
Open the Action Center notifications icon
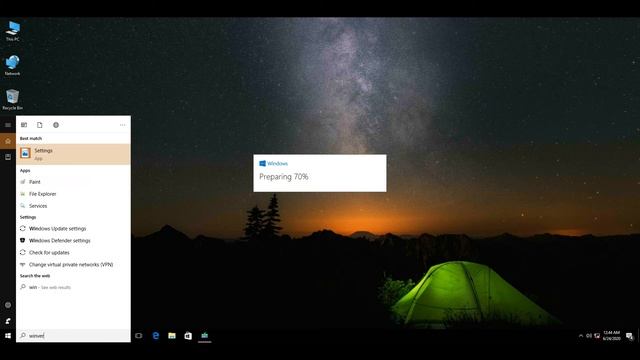point(629,336)
